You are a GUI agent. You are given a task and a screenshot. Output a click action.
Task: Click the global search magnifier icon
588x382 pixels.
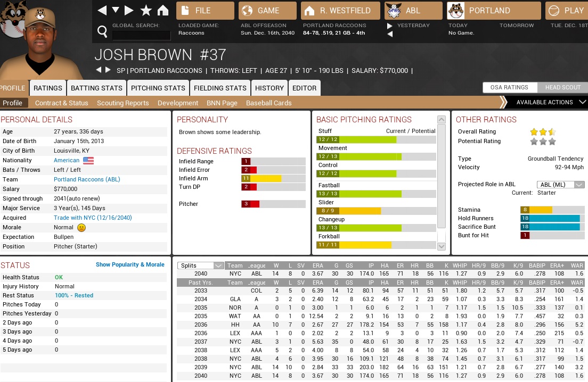(102, 32)
